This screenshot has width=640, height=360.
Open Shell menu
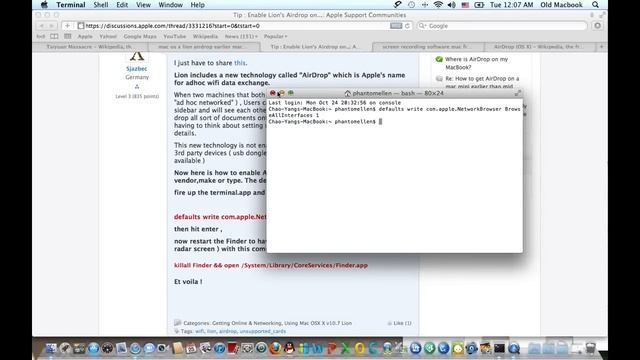click(x=100, y=5)
